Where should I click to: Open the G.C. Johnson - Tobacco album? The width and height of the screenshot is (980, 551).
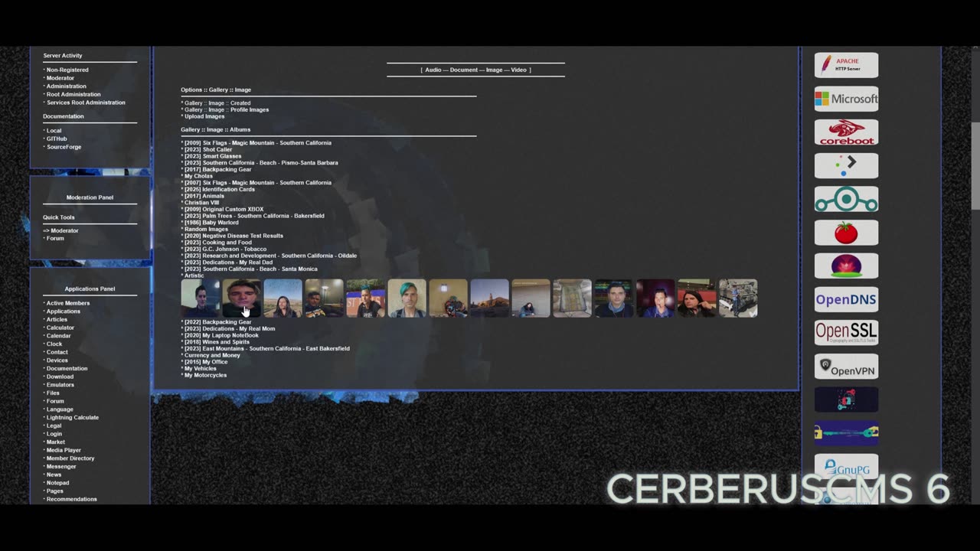pyautogui.click(x=226, y=249)
